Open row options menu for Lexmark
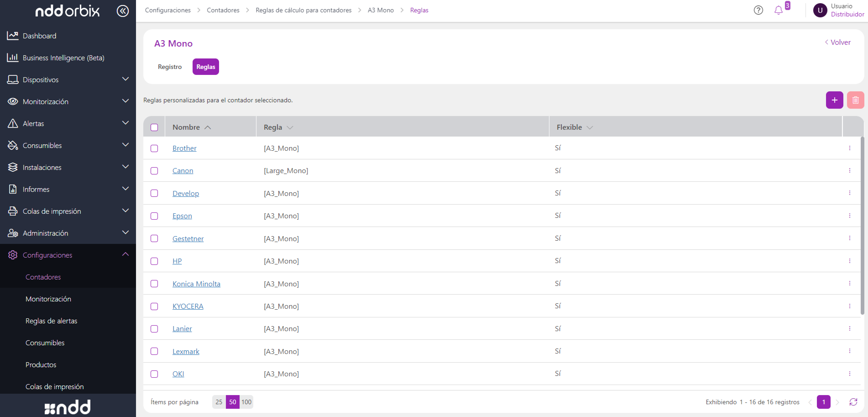 coord(850,351)
